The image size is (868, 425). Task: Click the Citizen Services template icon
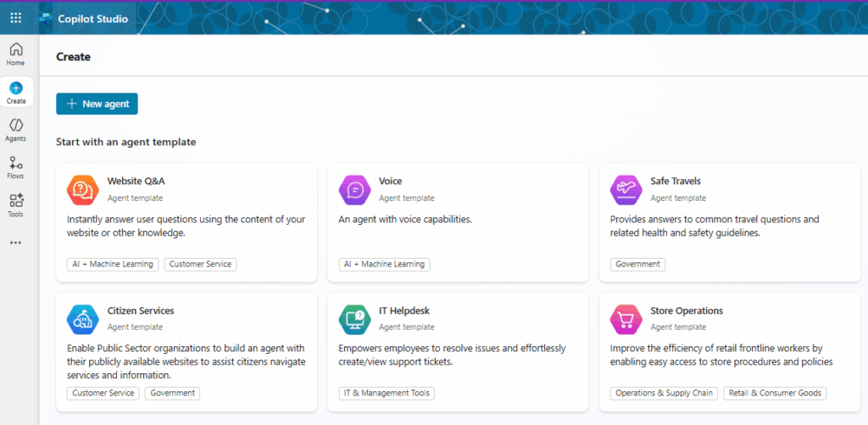point(82,319)
